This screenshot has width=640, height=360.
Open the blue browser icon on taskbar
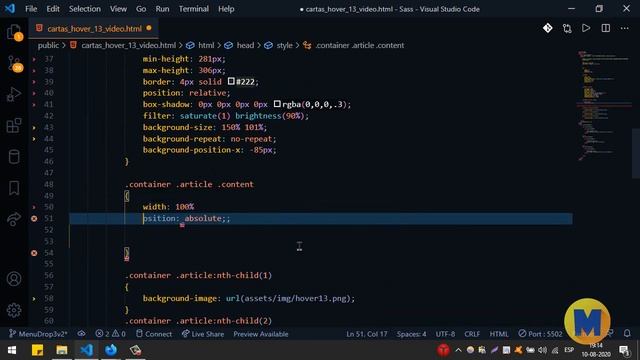click(111, 350)
